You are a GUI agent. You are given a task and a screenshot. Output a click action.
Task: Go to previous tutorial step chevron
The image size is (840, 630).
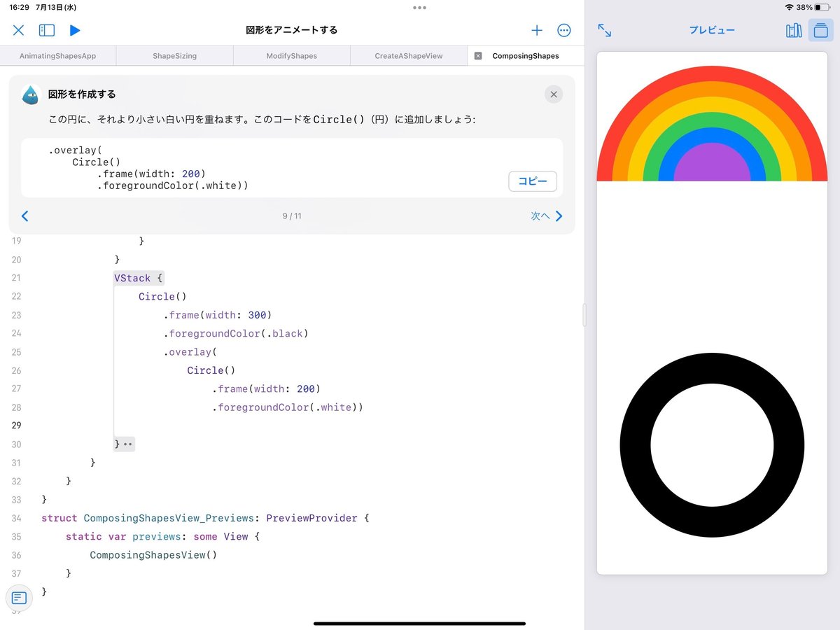tap(25, 216)
